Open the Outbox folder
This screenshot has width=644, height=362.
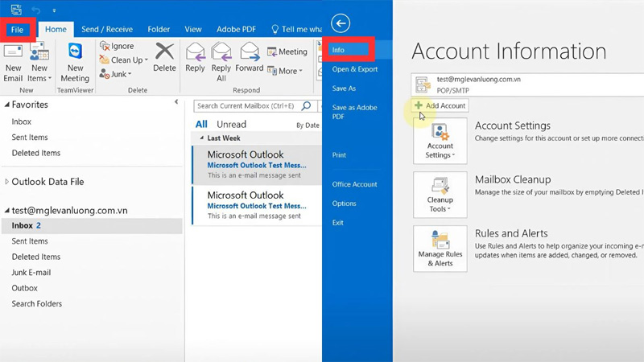click(25, 288)
